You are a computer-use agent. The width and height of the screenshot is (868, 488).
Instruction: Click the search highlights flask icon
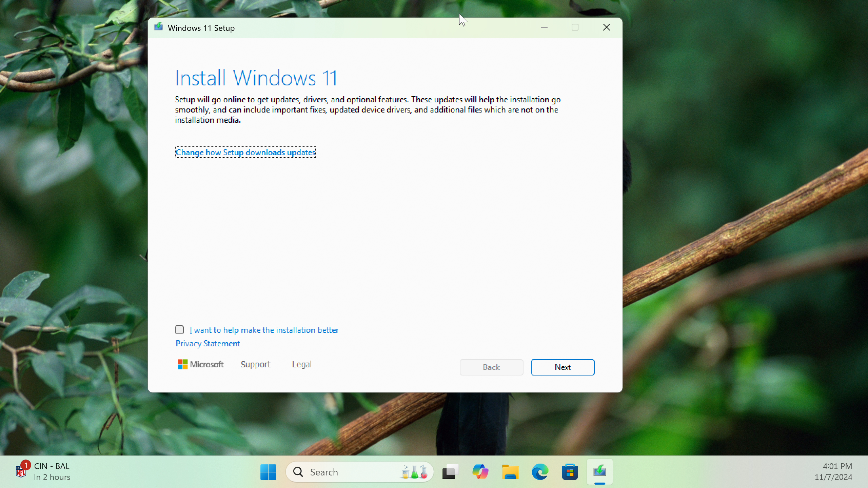coord(414,472)
